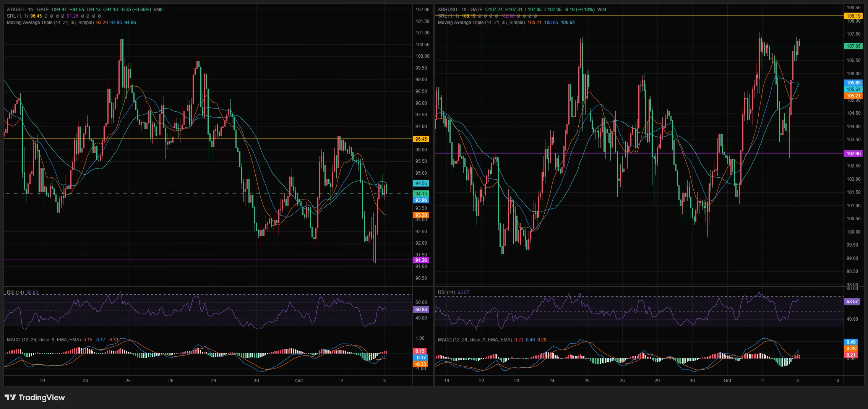The height and width of the screenshot is (409, 868).
Task: Click the green 107.05 current price label
Action: 853,46
